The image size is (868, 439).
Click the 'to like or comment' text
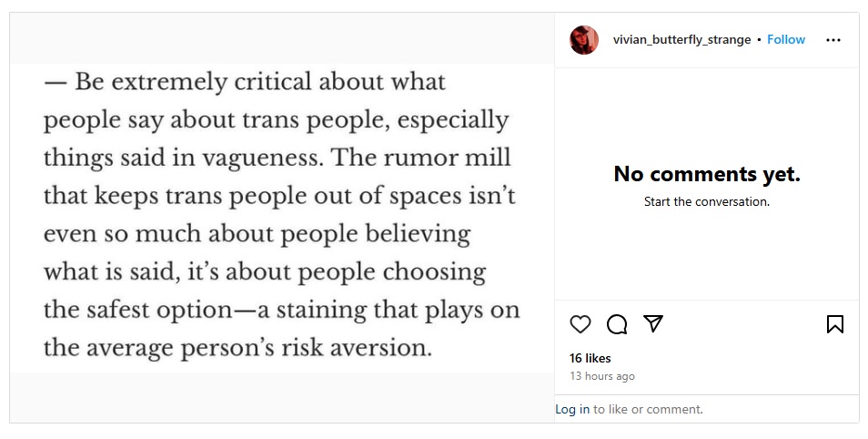click(x=648, y=409)
